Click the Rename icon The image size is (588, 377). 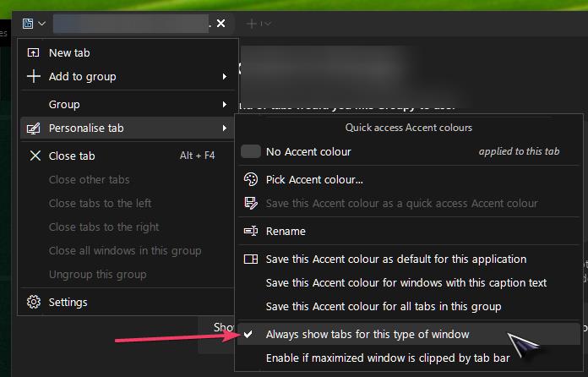[250, 231]
